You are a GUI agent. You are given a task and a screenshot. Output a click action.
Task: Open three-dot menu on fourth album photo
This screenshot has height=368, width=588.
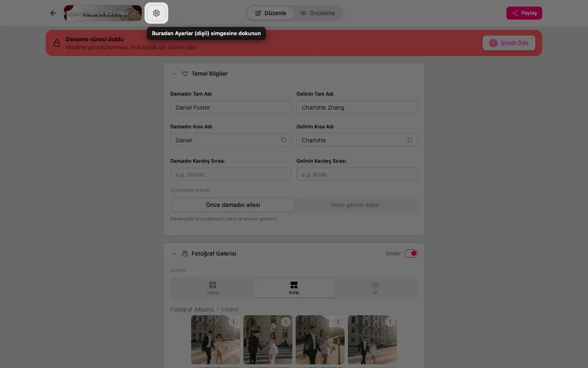pos(390,322)
